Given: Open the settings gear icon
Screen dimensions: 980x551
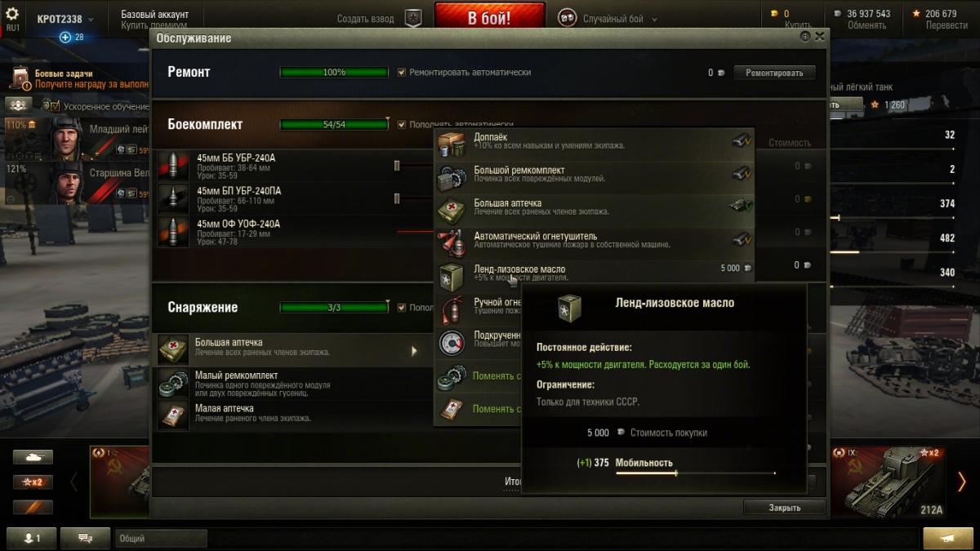Looking at the screenshot, I should pyautogui.click(x=12, y=15).
